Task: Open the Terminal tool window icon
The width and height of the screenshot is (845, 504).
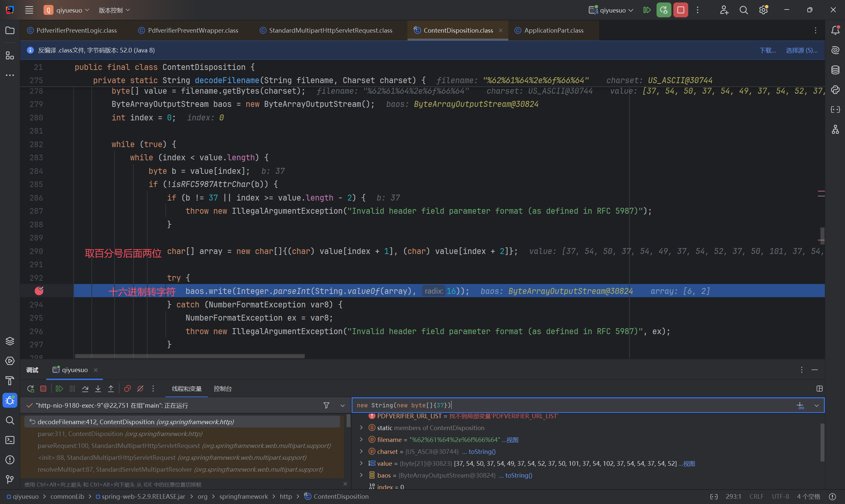Action: [x=10, y=440]
